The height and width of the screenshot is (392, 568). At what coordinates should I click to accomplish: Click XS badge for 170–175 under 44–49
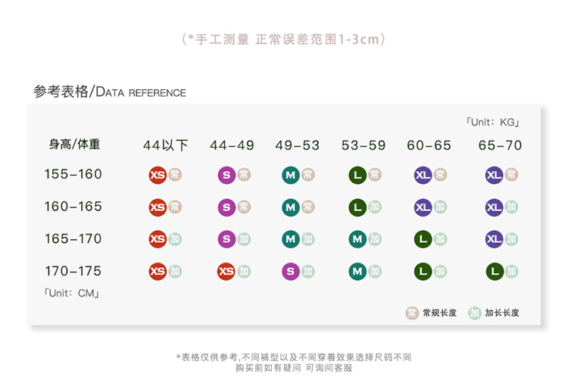point(226,272)
